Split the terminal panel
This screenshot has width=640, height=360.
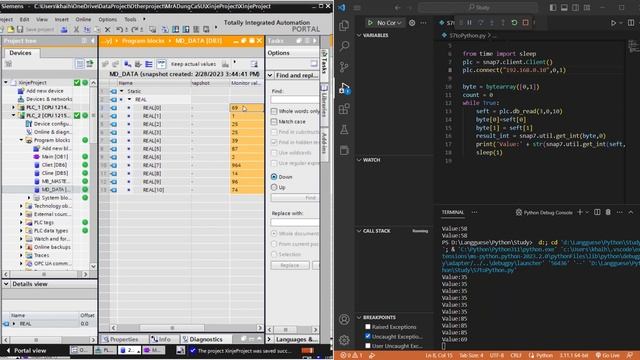[597, 212]
